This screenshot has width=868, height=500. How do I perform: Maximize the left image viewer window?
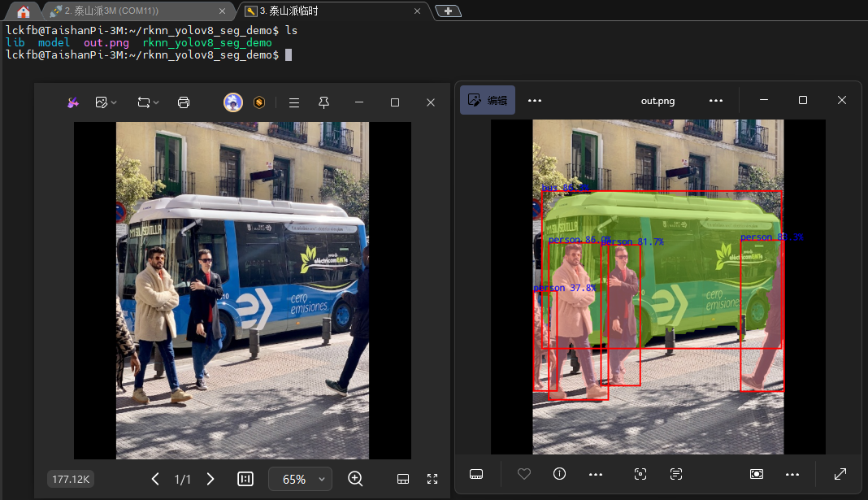(x=395, y=102)
